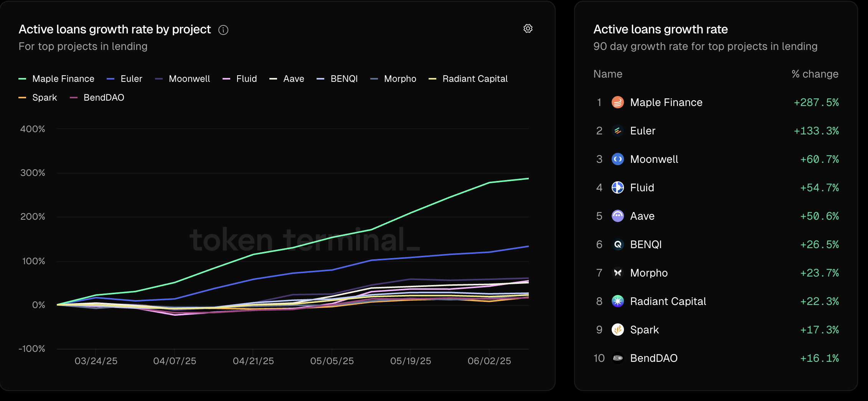Click the info icon next to the chart title

(x=223, y=30)
